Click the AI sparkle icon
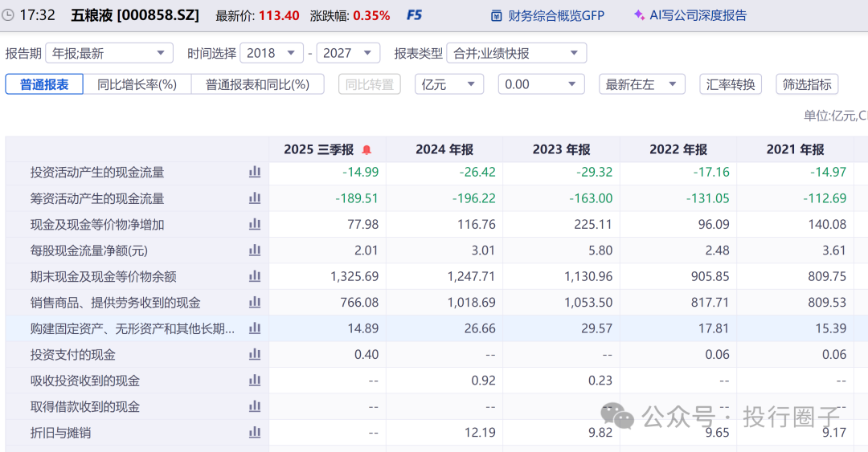Screen dimensions: 868x452 639,15
